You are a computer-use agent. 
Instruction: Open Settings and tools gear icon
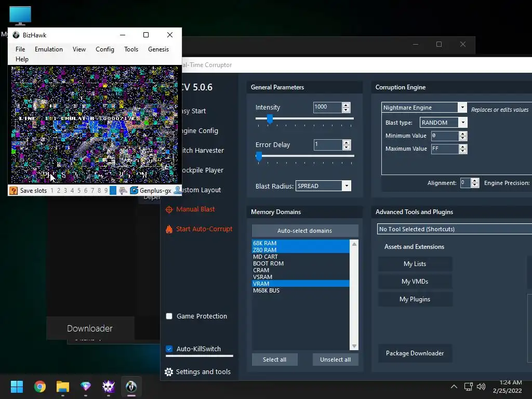[169, 372]
